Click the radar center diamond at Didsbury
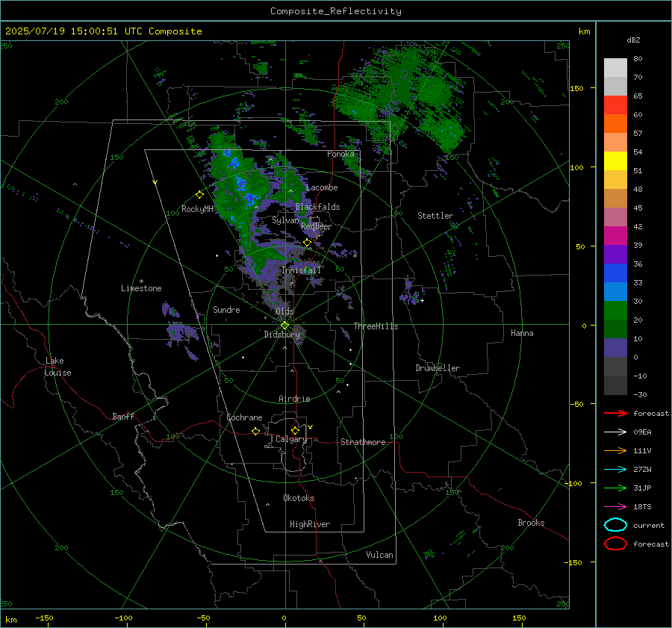The width and height of the screenshot is (672, 628). tap(284, 326)
